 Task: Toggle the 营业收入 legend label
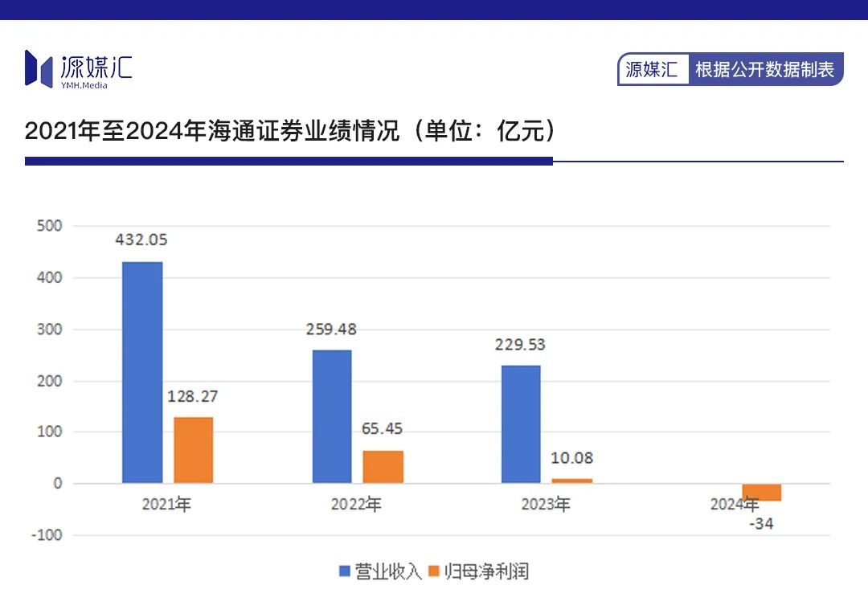388,571
